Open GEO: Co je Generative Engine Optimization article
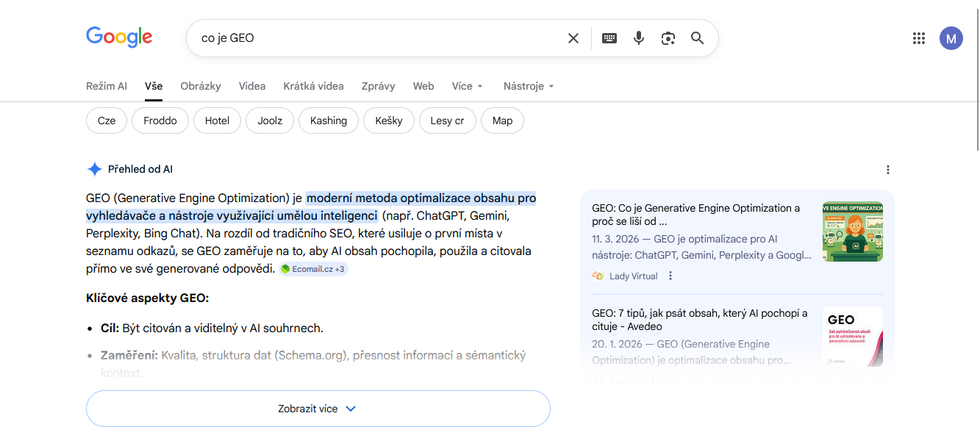Image resolution: width=980 pixels, height=438 pixels. tap(696, 215)
